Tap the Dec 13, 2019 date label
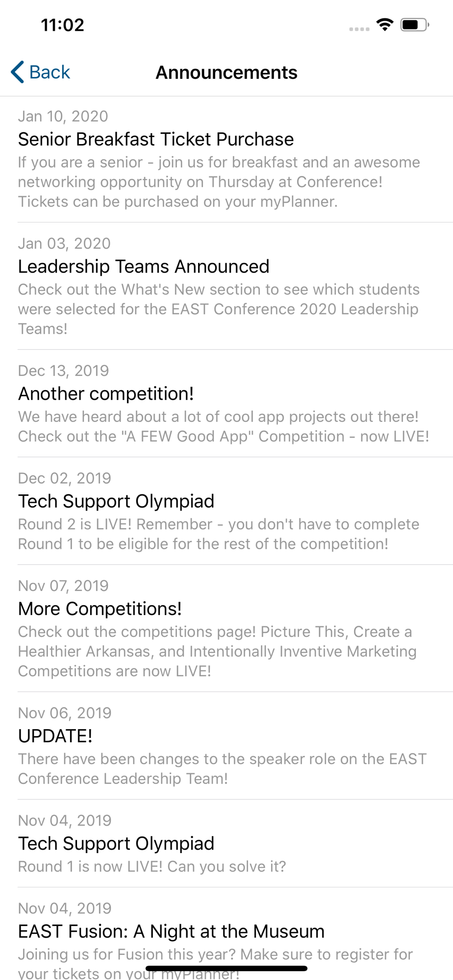The height and width of the screenshot is (980, 453). [x=63, y=371]
